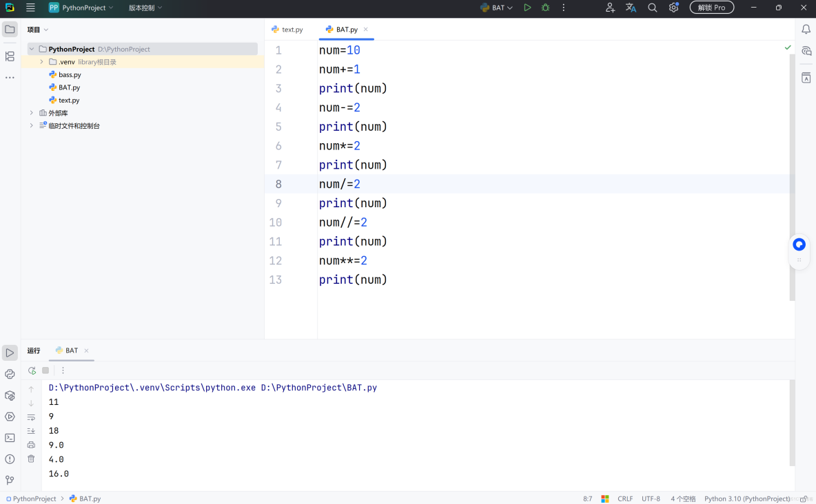
Task: Rerun the BAT script in the run panel
Action: click(x=32, y=370)
